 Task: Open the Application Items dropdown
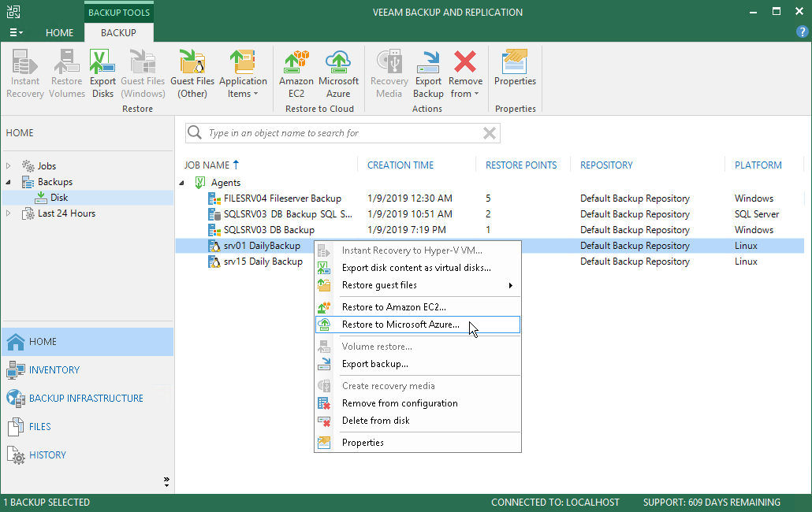243,73
